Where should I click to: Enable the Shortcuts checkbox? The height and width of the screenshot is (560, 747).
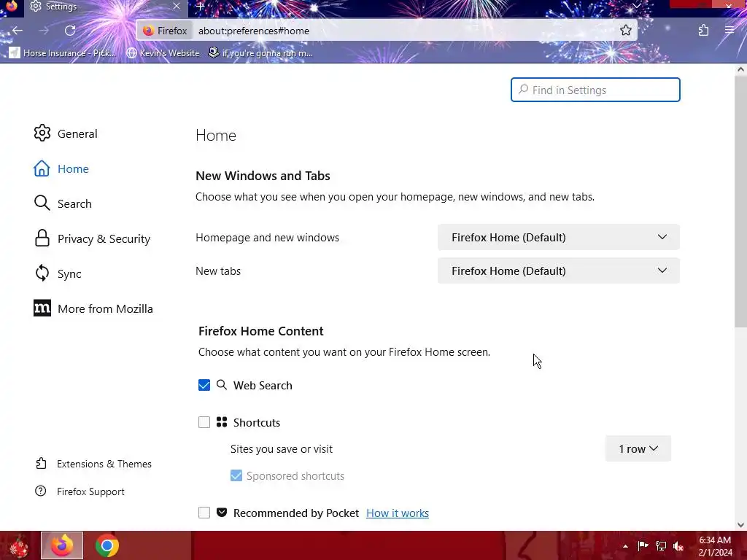point(204,422)
